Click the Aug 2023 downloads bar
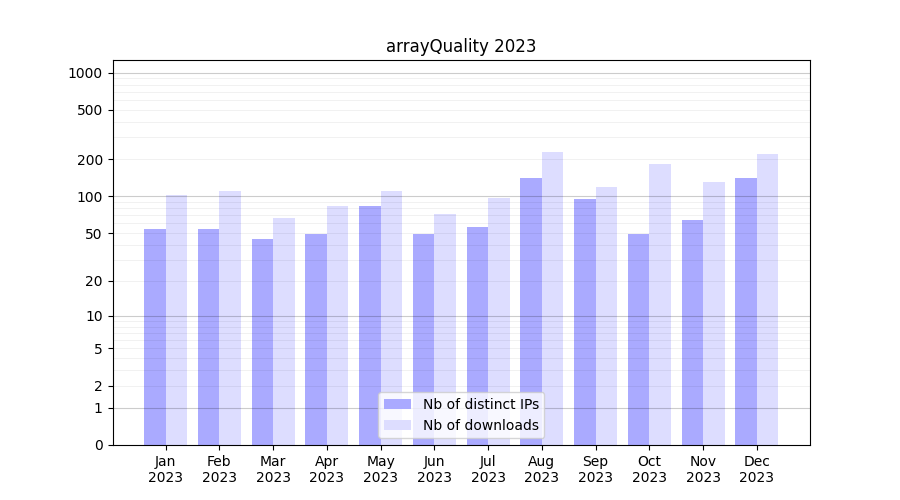Image resolution: width=900 pixels, height=500 pixels. click(552, 298)
